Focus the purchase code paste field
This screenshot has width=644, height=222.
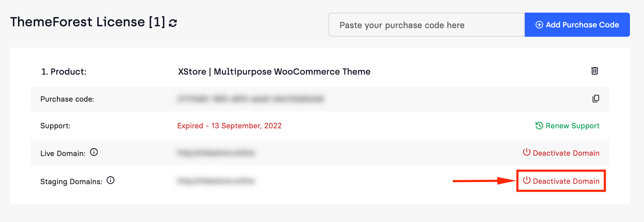click(x=426, y=25)
